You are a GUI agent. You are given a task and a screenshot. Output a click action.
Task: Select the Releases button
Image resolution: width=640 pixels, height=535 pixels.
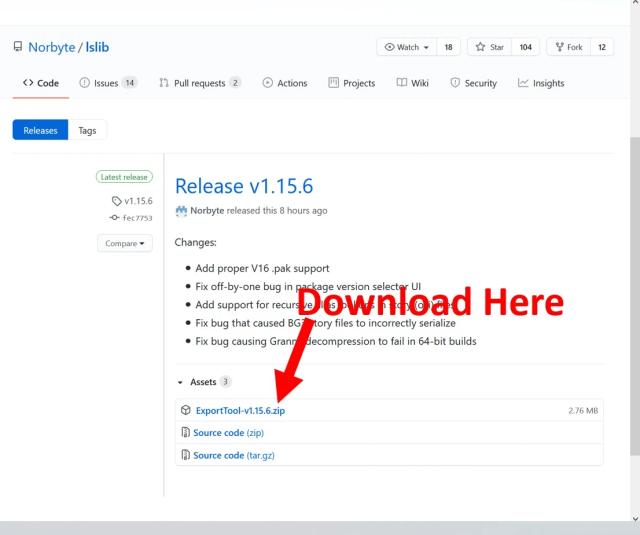[x=40, y=130]
